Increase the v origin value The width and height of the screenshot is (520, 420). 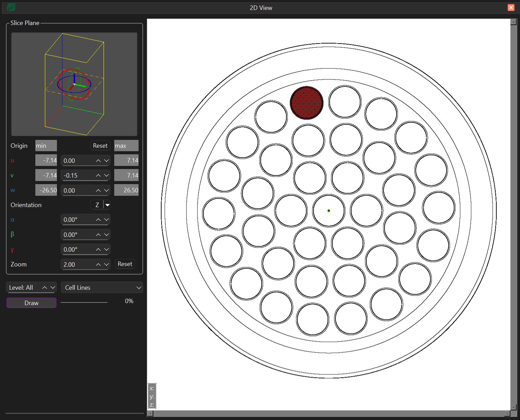click(98, 175)
